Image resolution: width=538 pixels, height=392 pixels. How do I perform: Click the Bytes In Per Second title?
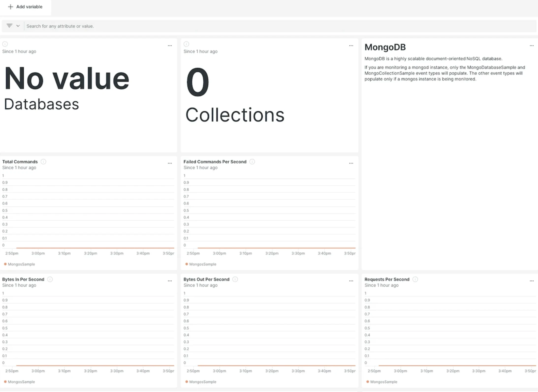pyautogui.click(x=23, y=279)
